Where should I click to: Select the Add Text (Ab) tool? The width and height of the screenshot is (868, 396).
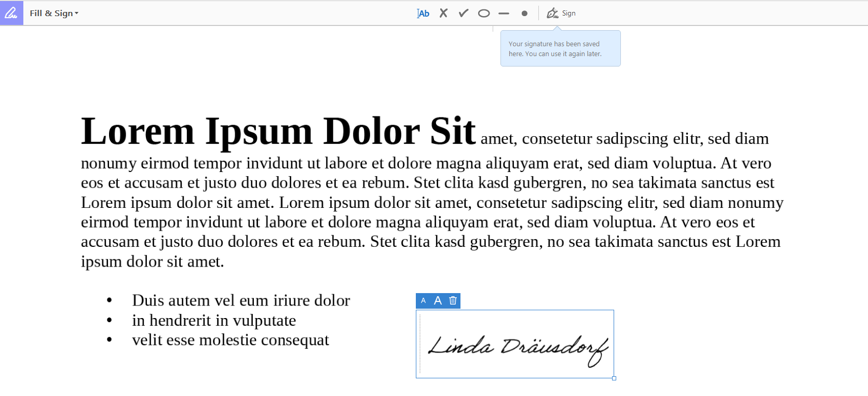point(423,14)
